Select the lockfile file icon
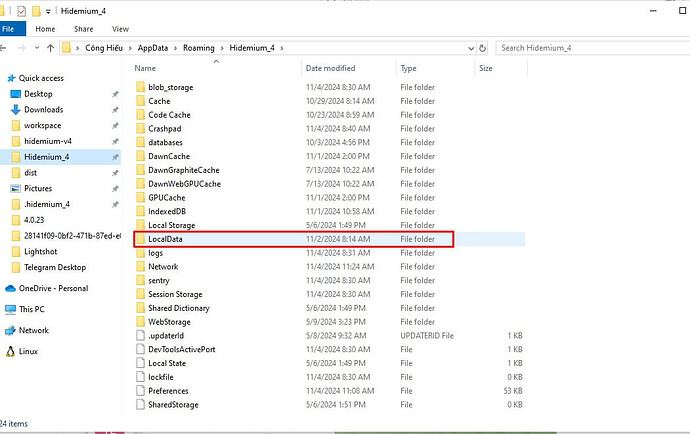 click(140, 377)
